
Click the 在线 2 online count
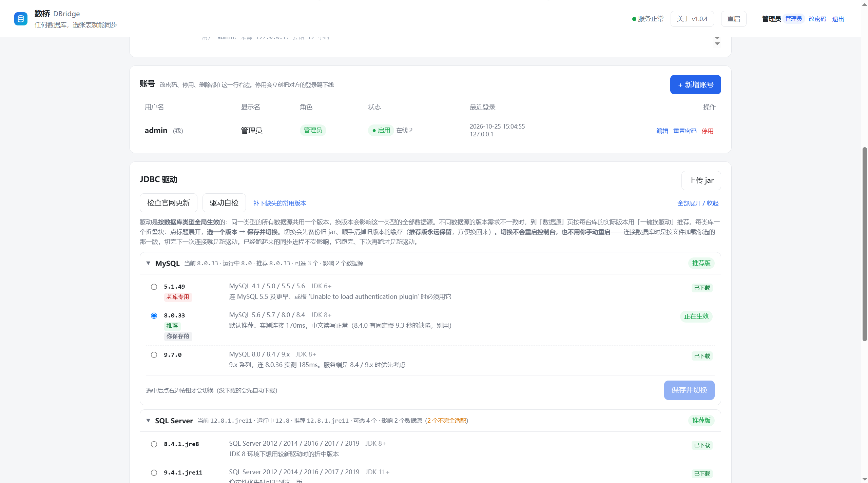point(404,130)
